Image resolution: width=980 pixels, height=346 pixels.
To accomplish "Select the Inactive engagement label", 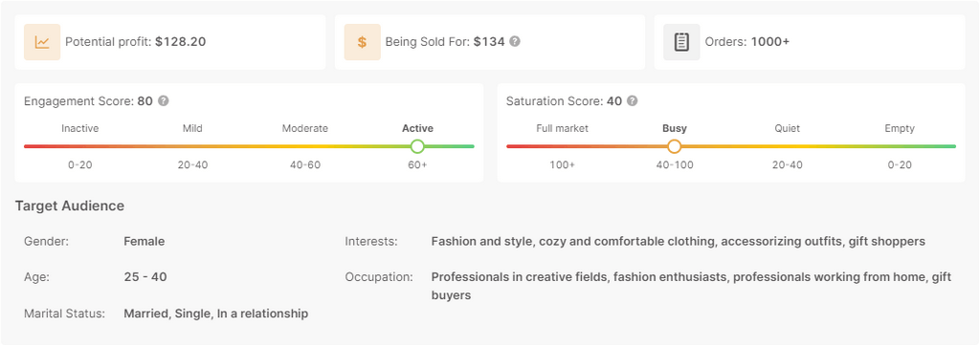I will point(80,129).
